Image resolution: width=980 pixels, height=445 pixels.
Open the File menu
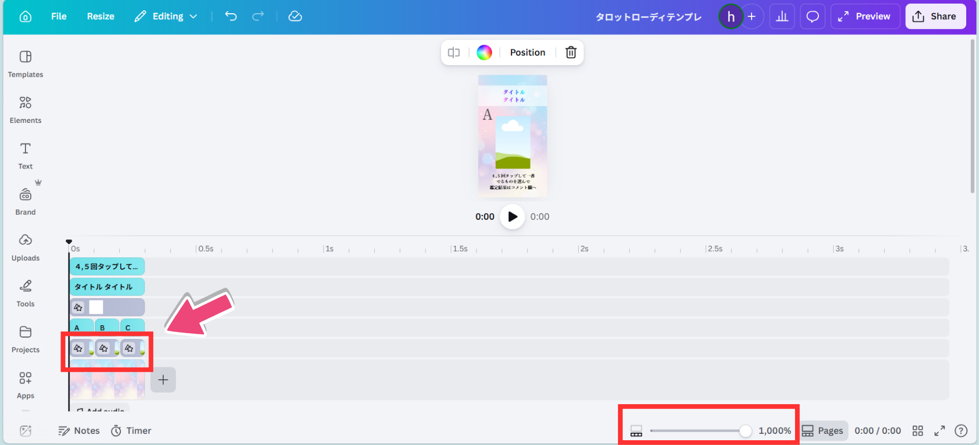coord(59,16)
